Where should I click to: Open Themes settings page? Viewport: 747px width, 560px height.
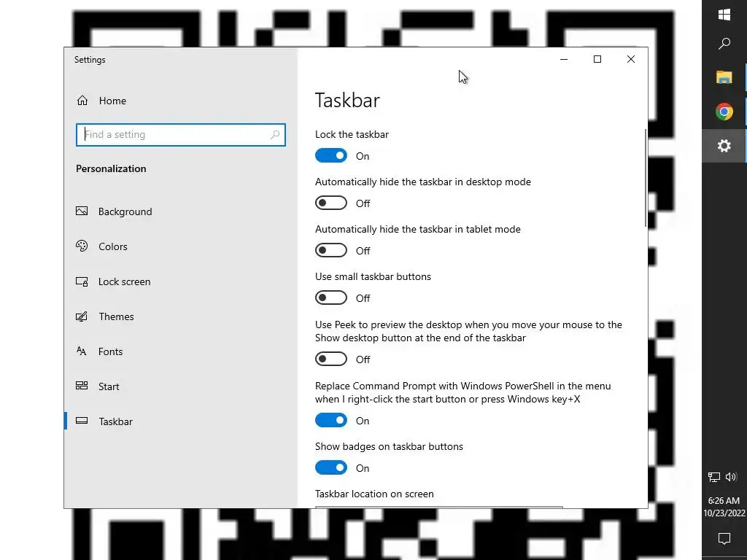(x=181, y=316)
